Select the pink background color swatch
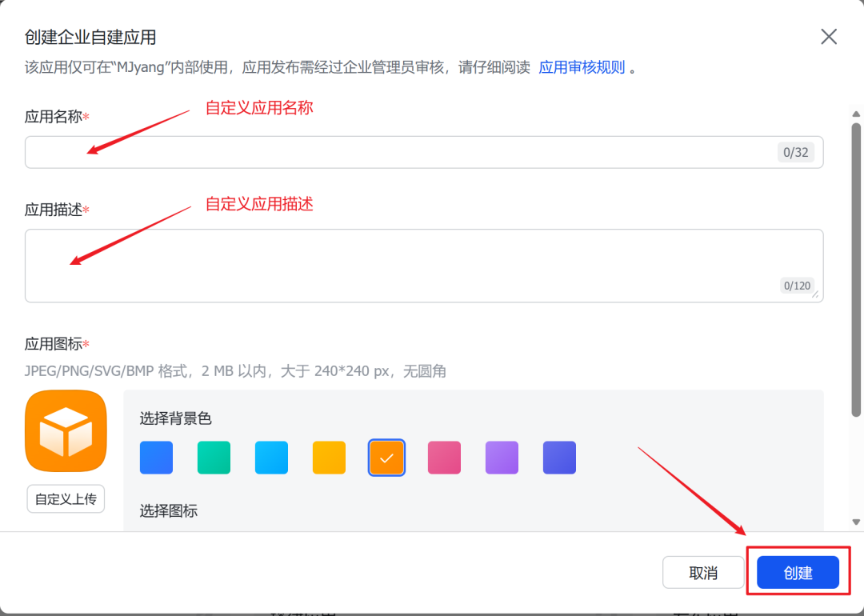864x616 pixels. pyautogui.click(x=444, y=458)
